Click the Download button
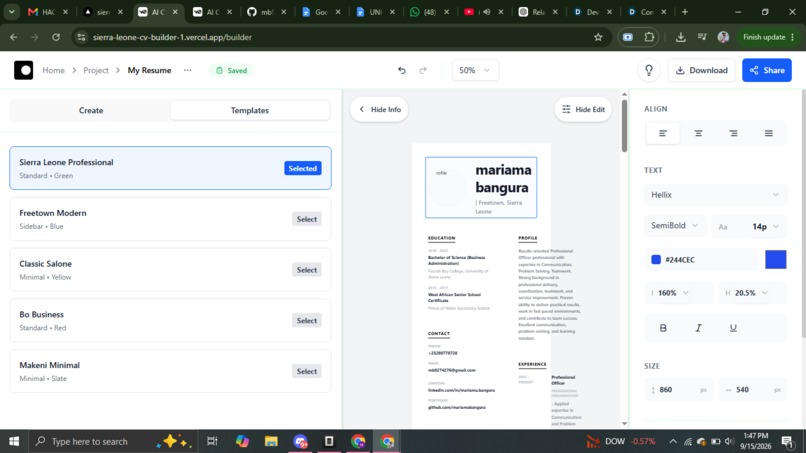This screenshot has width=806, height=453. [x=701, y=70]
